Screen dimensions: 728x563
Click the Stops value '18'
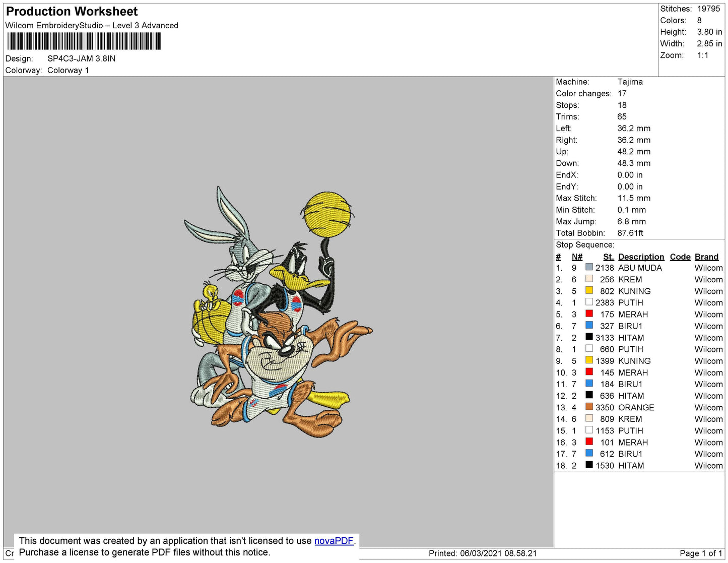pyautogui.click(x=622, y=105)
